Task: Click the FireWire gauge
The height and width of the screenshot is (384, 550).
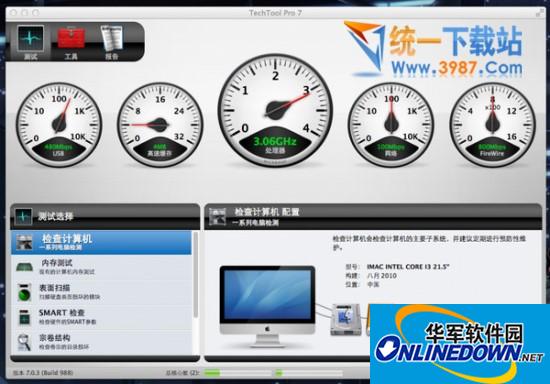Action: point(492,124)
